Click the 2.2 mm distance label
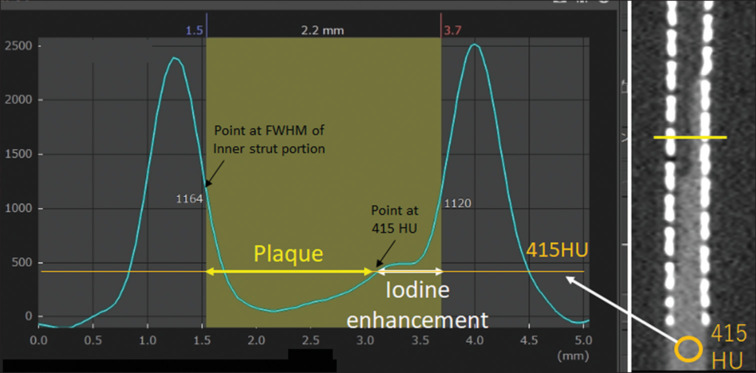Screen dimensions: 756x373 point(323,31)
